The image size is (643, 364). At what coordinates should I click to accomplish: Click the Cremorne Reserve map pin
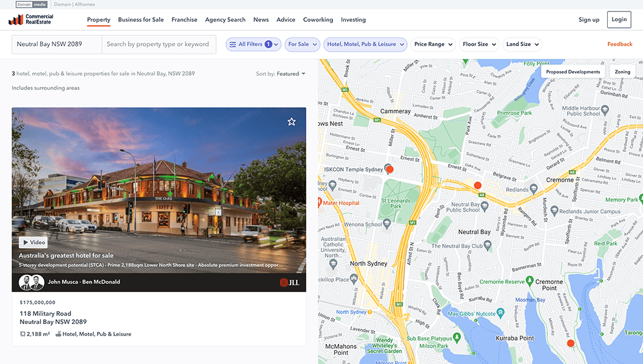tap(530, 281)
